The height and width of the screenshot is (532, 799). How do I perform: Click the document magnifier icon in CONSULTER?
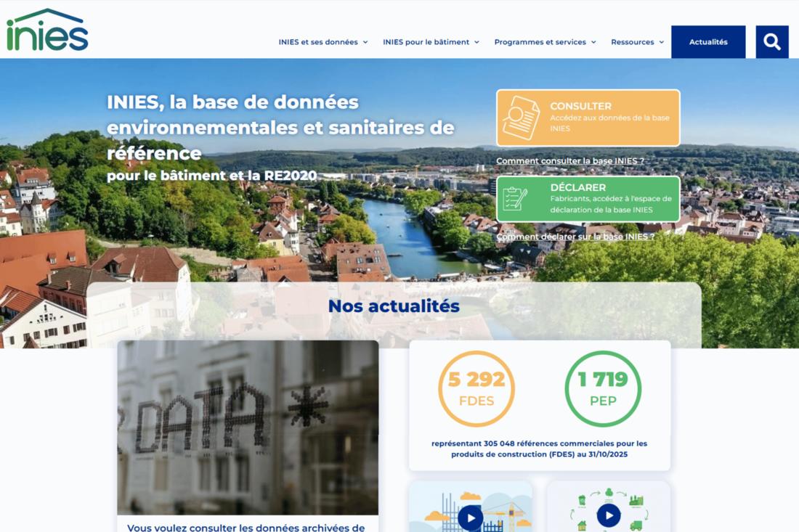click(x=521, y=118)
